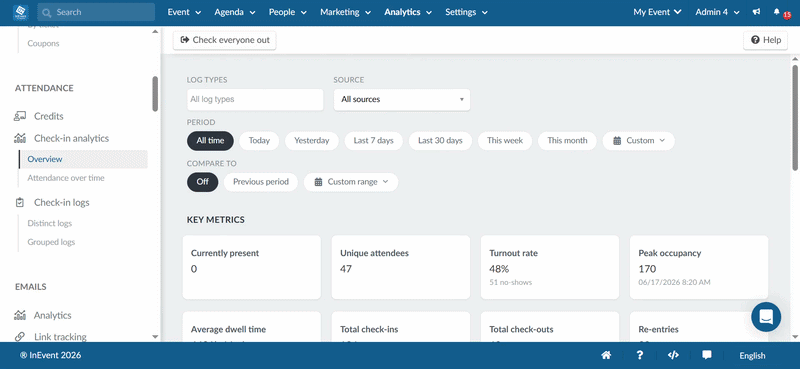Click the footer chat message icon
The image size is (800, 369).
707,355
